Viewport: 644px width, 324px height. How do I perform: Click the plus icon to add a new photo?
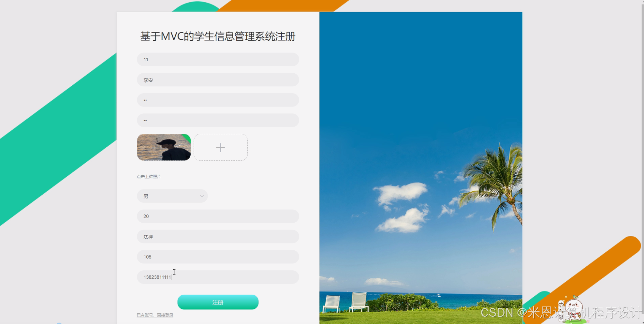(220, 147)
